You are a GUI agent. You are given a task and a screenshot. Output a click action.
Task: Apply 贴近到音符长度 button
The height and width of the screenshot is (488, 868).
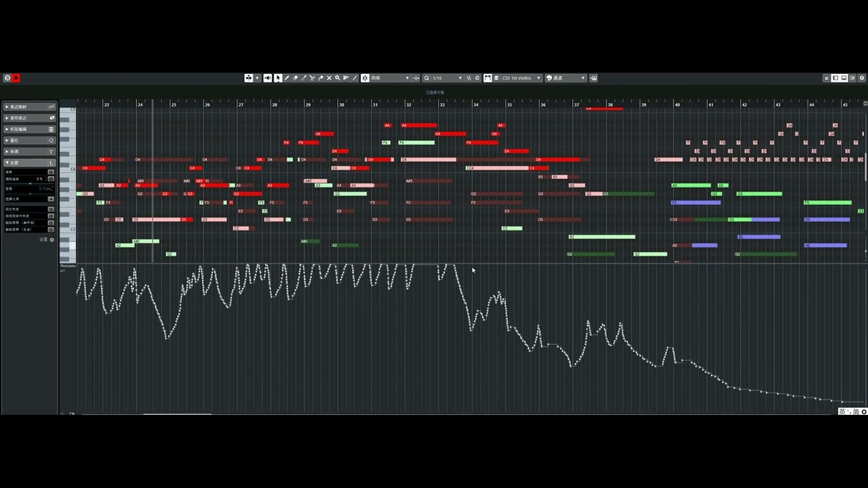[x=51, y=216]
